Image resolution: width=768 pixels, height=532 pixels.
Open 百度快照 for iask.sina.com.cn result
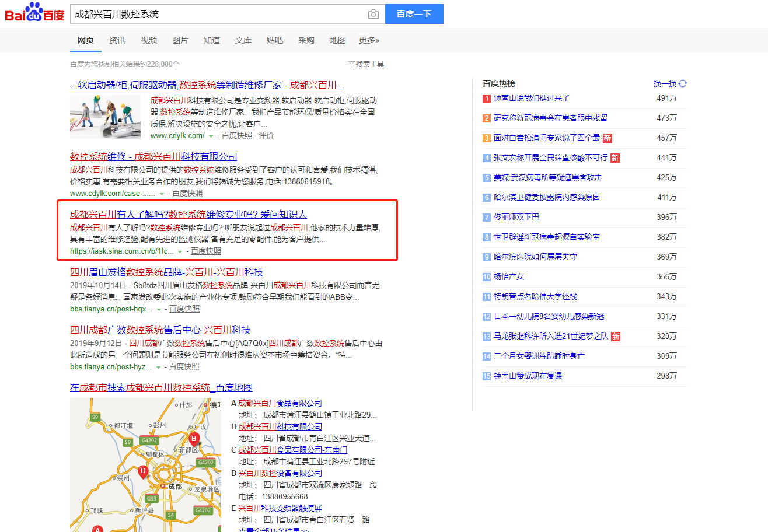click(206, 251)
